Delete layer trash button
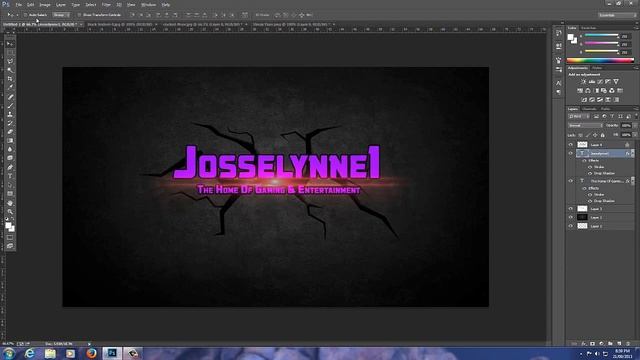The width and height of the screenshot is (640, 360). pyautogui.click(x=628, y=344)
